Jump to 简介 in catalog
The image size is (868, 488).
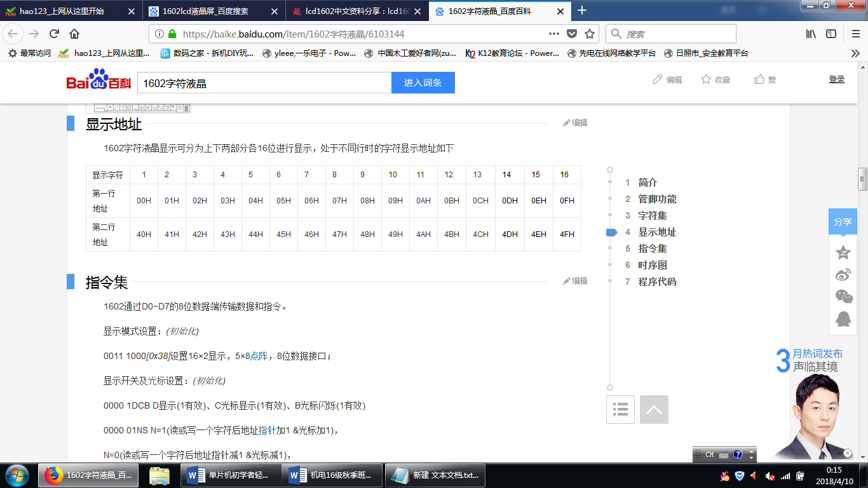tap(648, 182)
